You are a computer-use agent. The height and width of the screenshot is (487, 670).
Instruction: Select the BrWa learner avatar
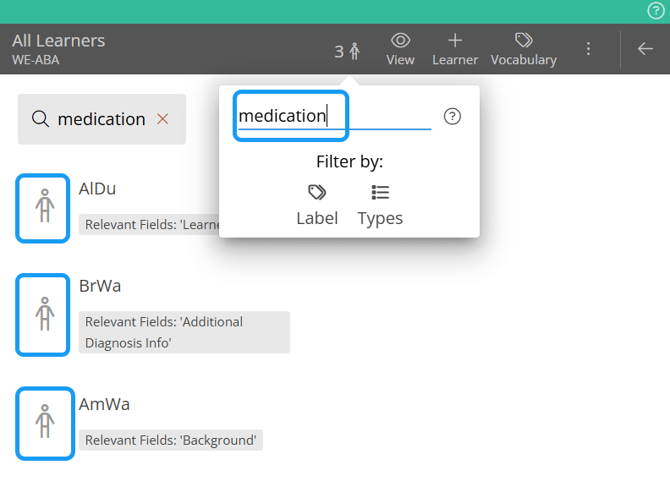click(43, 314)
